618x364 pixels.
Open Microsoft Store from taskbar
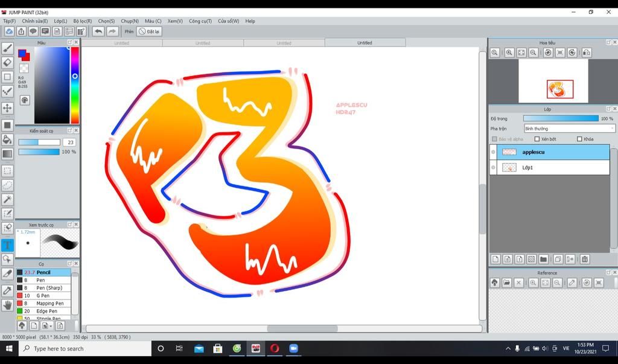(217, 348)
